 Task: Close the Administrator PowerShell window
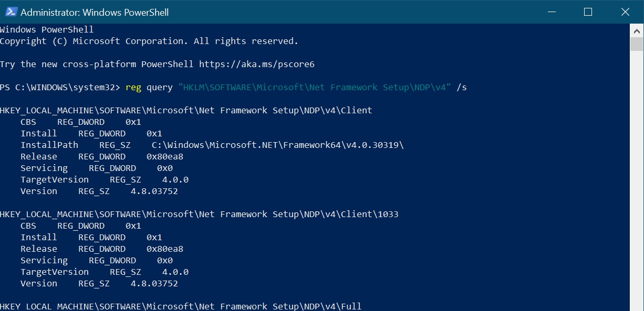click(x=625, y=12)
